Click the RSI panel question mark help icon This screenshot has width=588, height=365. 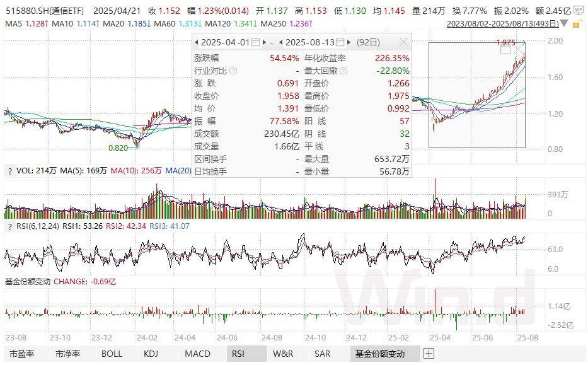click(8, 226)
